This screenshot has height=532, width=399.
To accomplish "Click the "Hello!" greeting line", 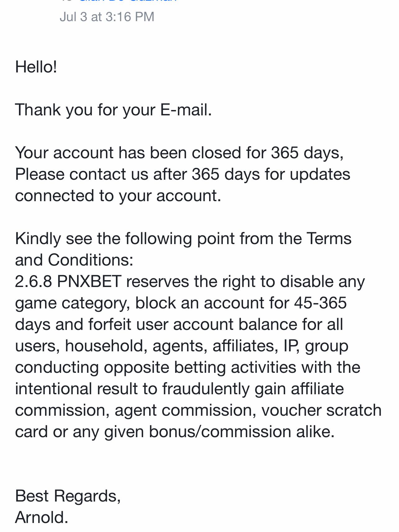I will (36, 67).
